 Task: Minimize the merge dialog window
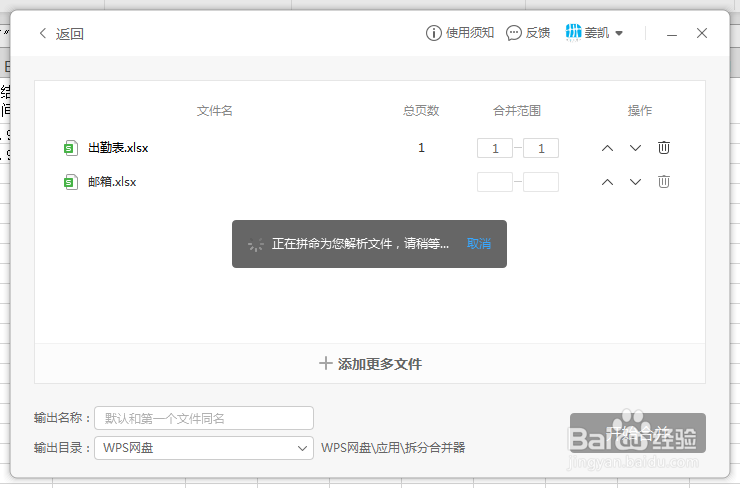(x=672, y=35)
